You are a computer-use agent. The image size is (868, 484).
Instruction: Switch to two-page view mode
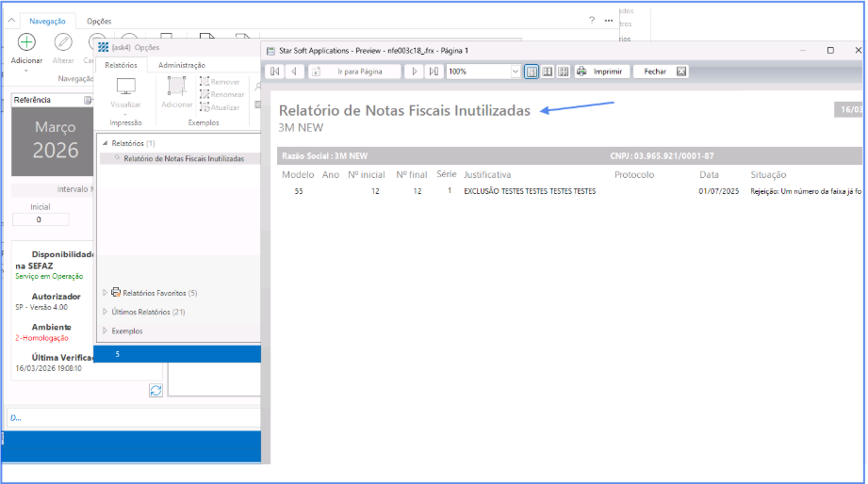(x=548, y=72)
